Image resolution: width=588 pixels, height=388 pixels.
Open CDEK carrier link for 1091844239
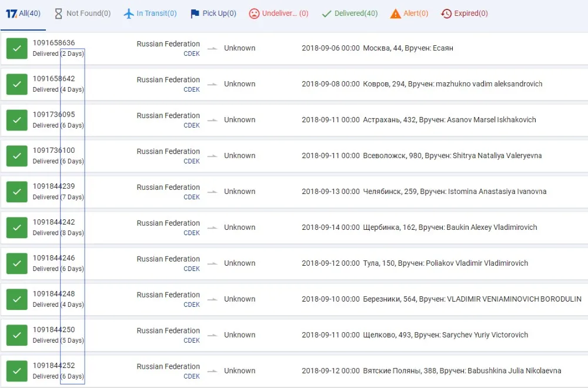click(192, 197)
